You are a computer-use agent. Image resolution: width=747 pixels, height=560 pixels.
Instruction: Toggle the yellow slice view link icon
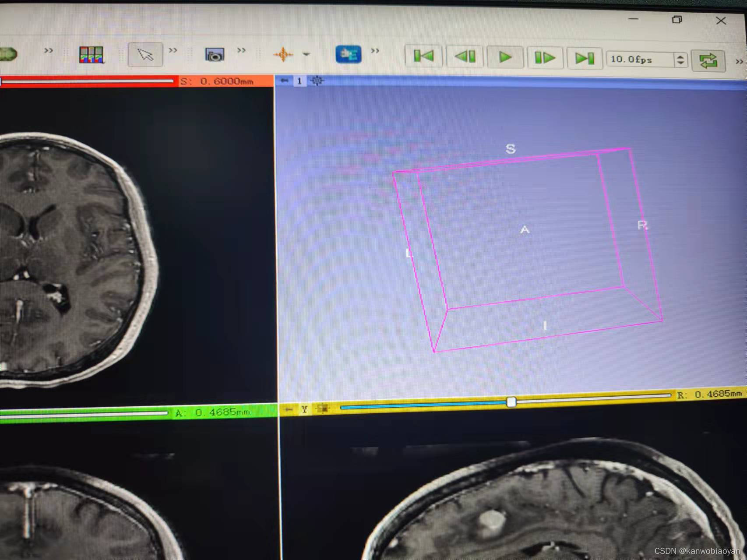323,409
